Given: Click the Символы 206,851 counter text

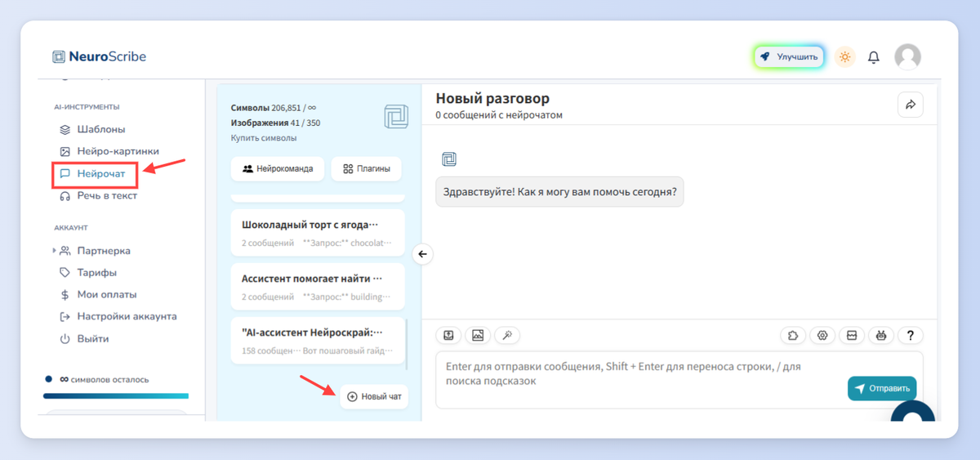Looking at the screenshot, I should 274,108.
